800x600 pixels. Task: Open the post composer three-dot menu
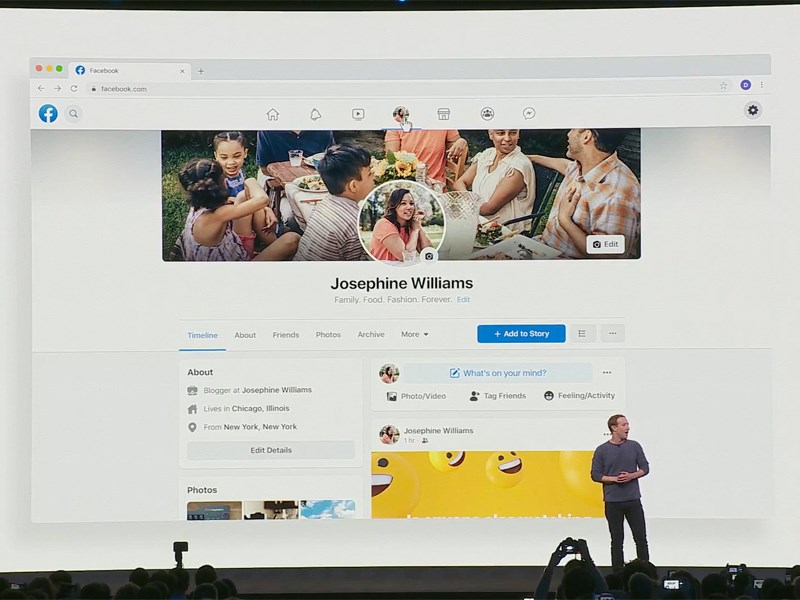click(607, 372)
